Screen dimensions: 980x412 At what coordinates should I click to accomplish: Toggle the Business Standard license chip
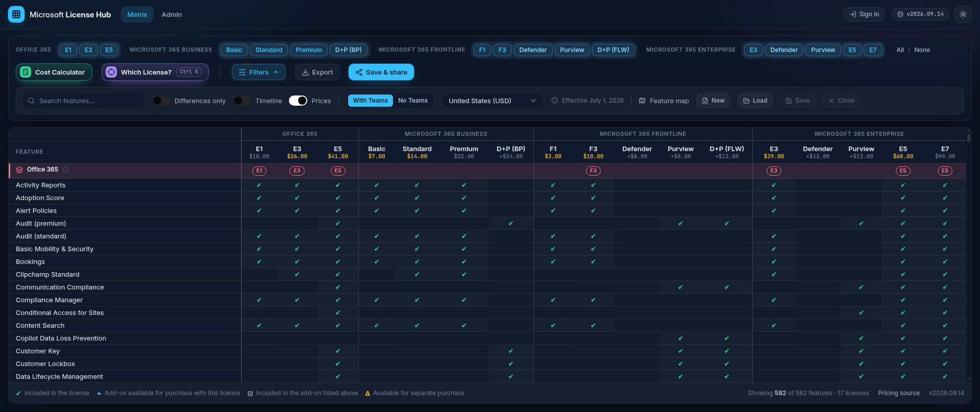pos(269,50)
